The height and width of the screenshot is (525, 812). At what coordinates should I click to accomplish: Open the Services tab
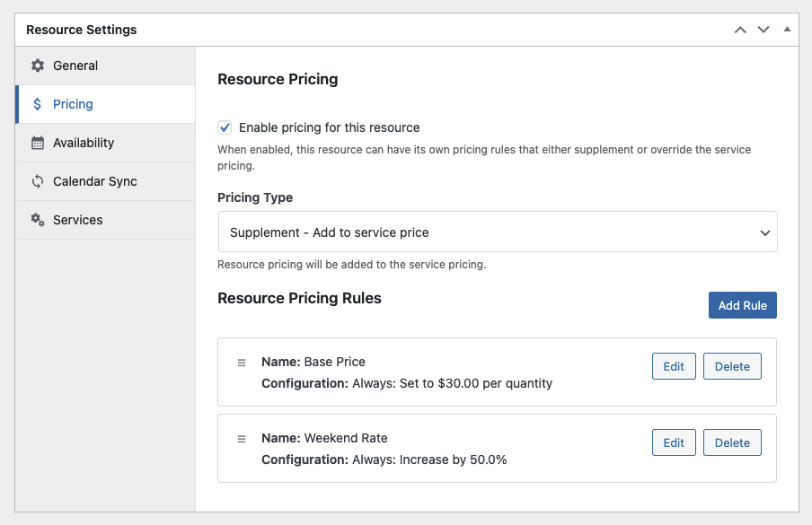[78, 220]
